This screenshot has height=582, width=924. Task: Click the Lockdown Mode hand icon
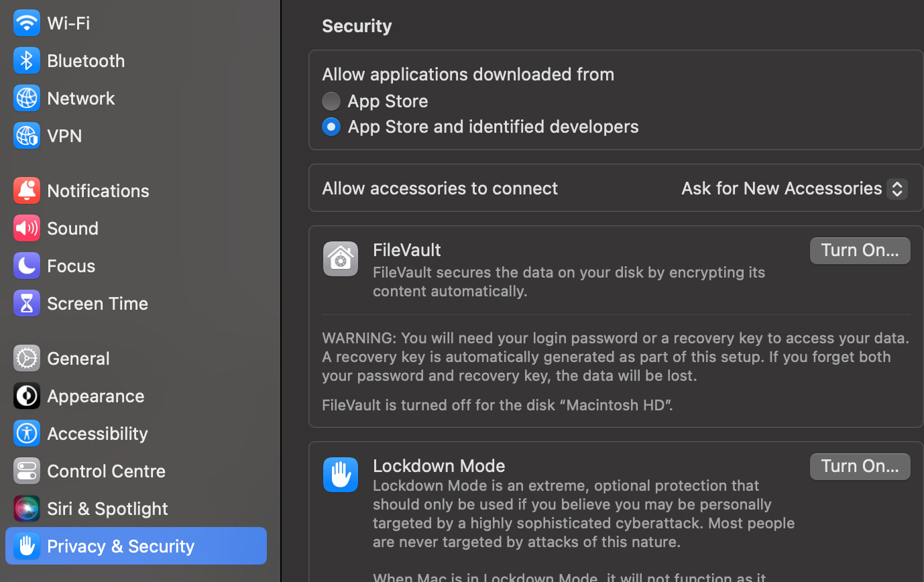(x=340, y=475)
